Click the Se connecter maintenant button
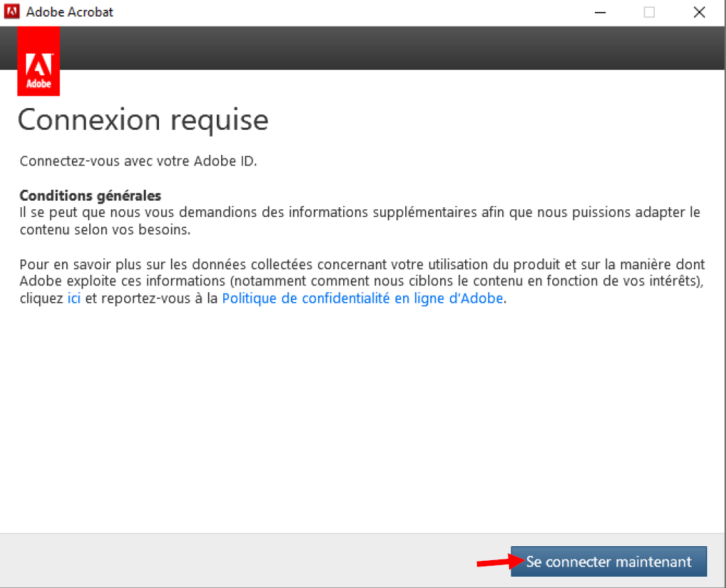Screen dimensions: 726x588 click(608, 561)
